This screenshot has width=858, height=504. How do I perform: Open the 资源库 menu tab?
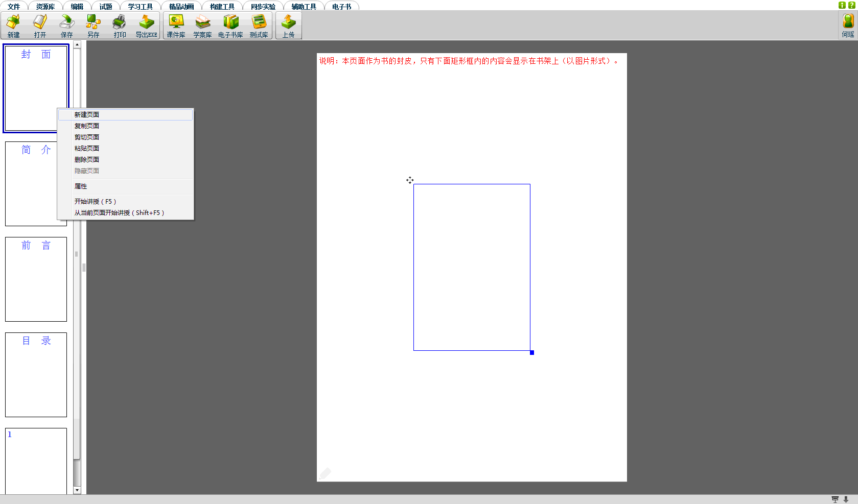[x=45, y=7]
